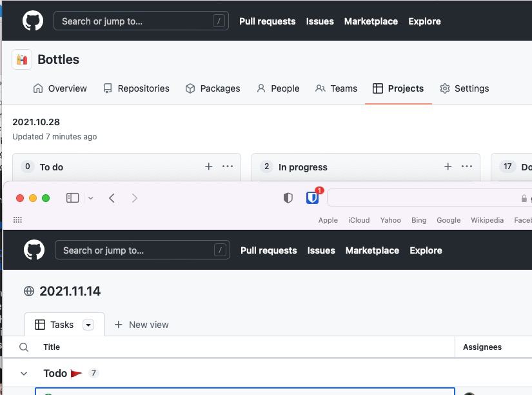Click the globe visibility icon beside 2021.11.14
Screen dimensions: 532x395
(29, 291)
